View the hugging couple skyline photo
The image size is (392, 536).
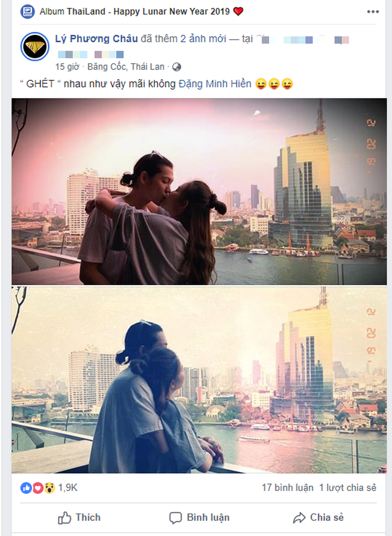coord(199,380)
